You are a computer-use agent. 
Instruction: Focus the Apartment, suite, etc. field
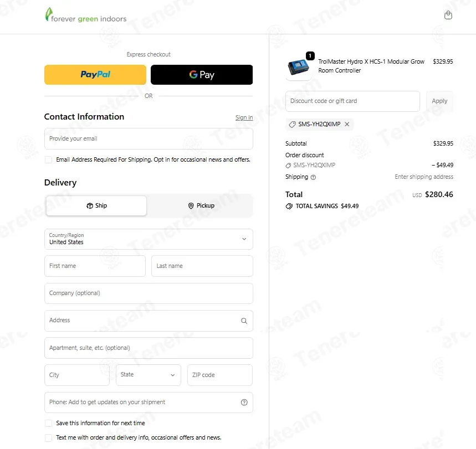click(149, 348)
